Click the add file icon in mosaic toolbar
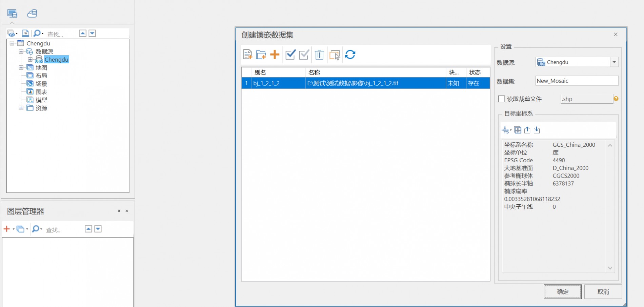Screen dimensions: 644x307 247,55
